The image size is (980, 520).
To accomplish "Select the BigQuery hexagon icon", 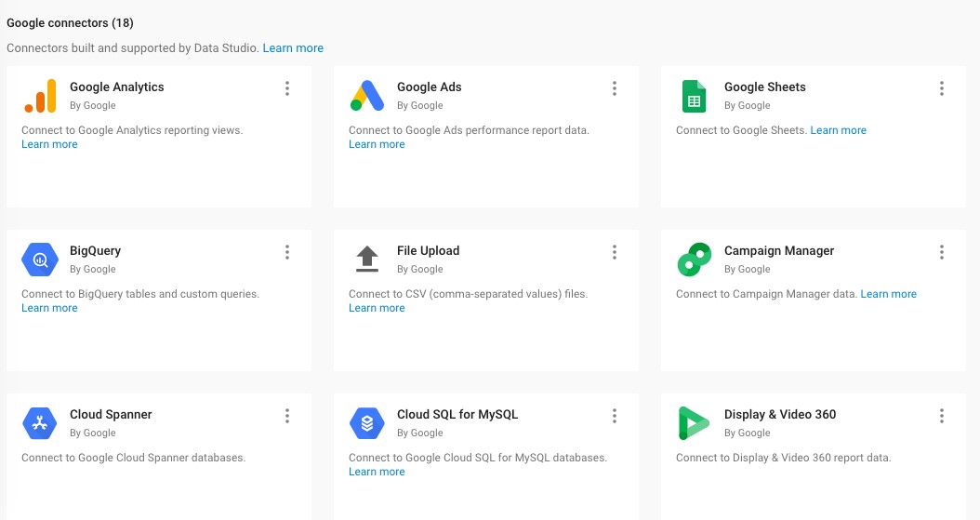I will [x=40, y=260].
